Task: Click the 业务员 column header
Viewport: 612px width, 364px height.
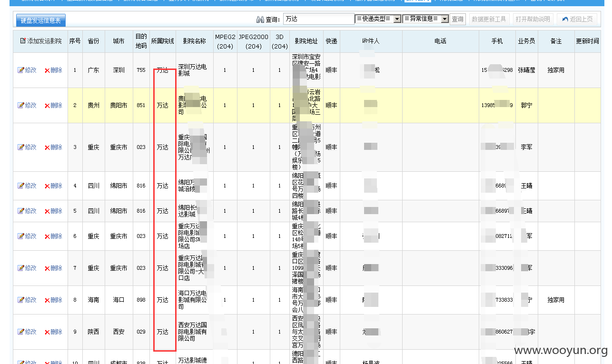Action: coord(526,41)
